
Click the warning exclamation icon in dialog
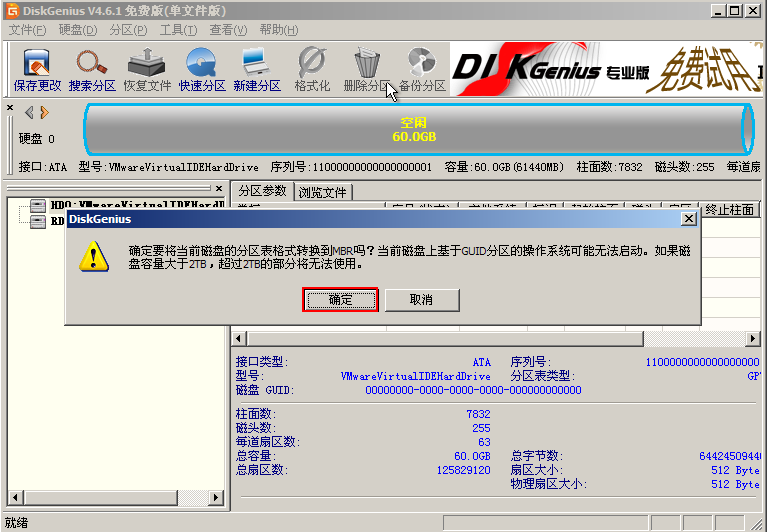coord(94,256)
